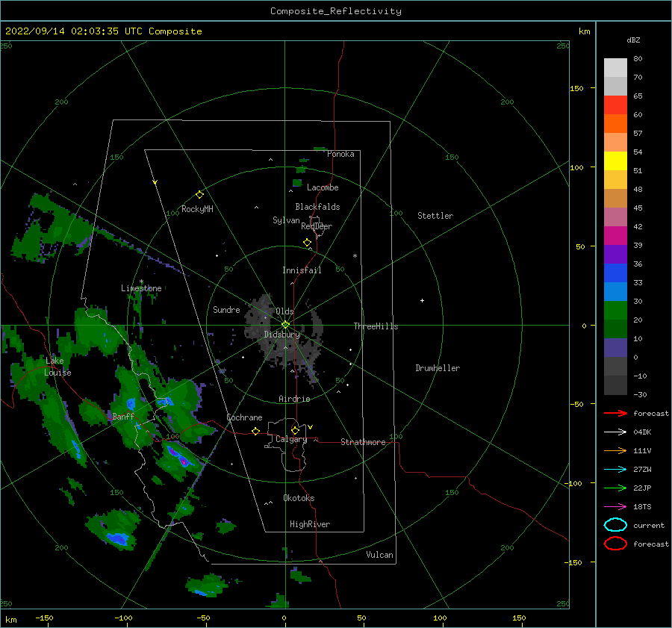
Task: Click the dBZ legend heading
Action: (x=633, y=40)
